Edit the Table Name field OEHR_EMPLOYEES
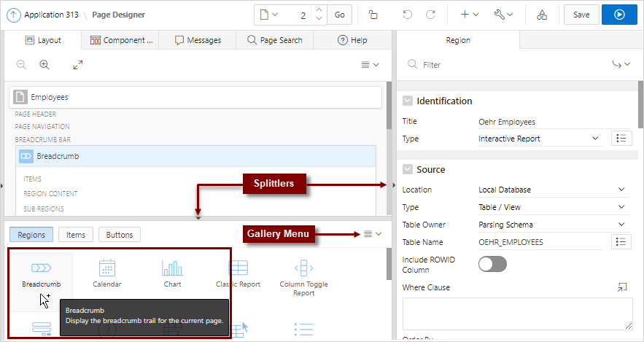 [x=540, y=242]
